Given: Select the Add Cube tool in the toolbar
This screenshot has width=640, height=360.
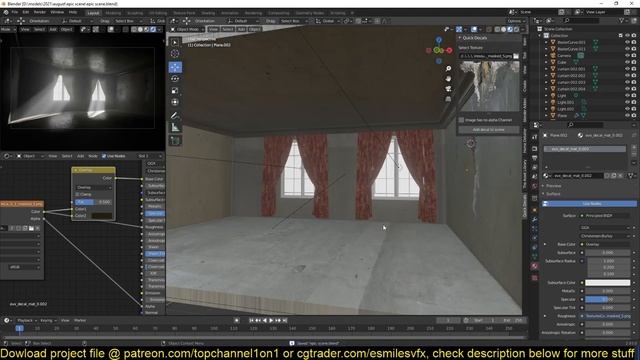Looking at the screenshot, I should click(x=175, y=141).
